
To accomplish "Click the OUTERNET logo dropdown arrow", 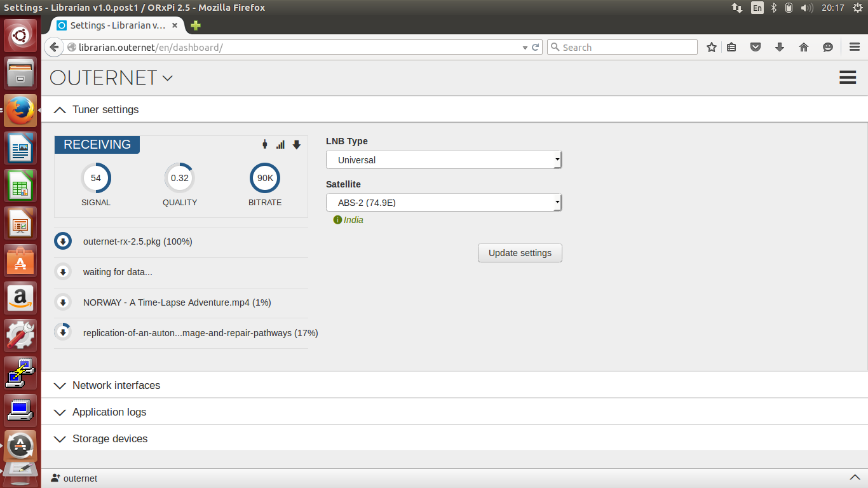I will click(x=168, y=78).
